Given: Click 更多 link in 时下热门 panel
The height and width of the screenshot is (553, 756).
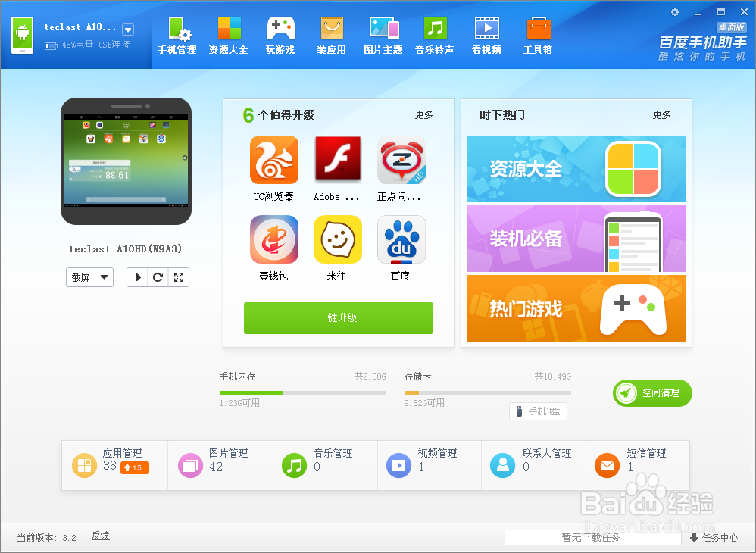Looking at the screenshot, I should click(x=661, y=115).
